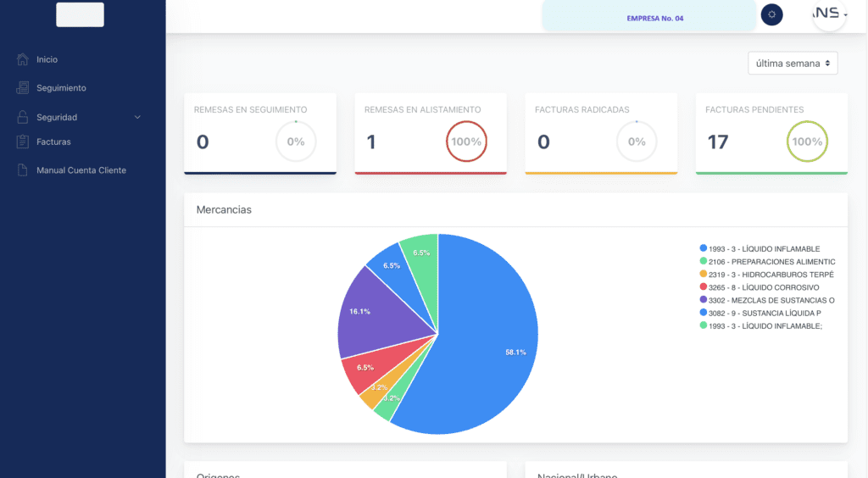Open the última semana period dropdown

[x=793, y=64]
